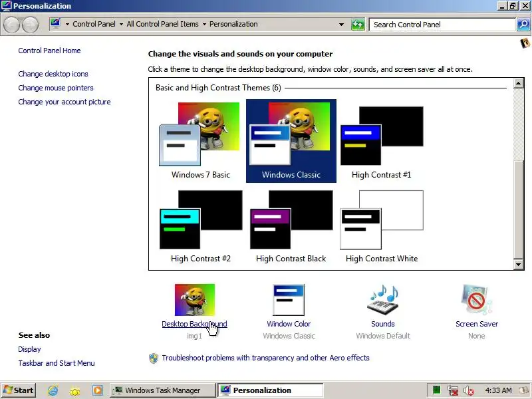This screenshot has width=532, height=399.
Task: Click the theme list scrollbar thumb
Action: pyautogui.click(x=519, y=209)
